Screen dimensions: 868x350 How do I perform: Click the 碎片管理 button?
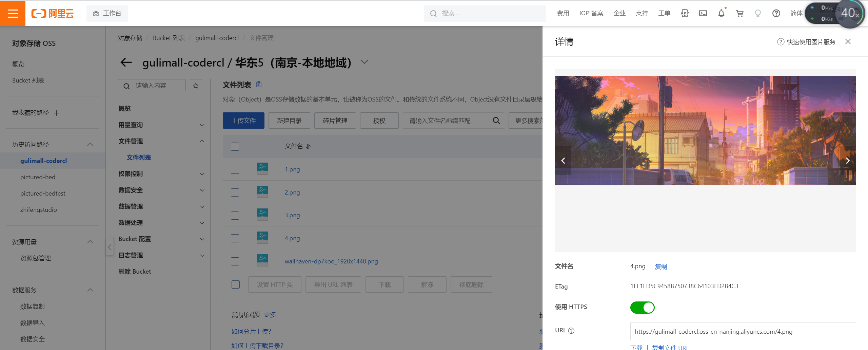tap(335, 121)
